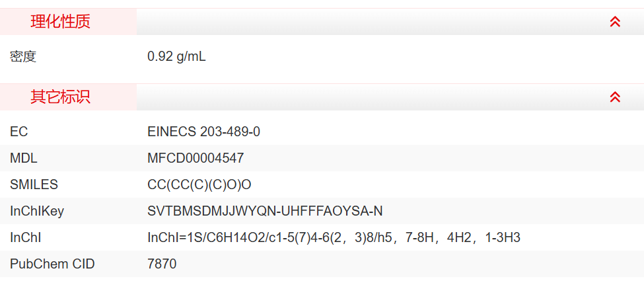Click the EC row label

tap(19, 132)
